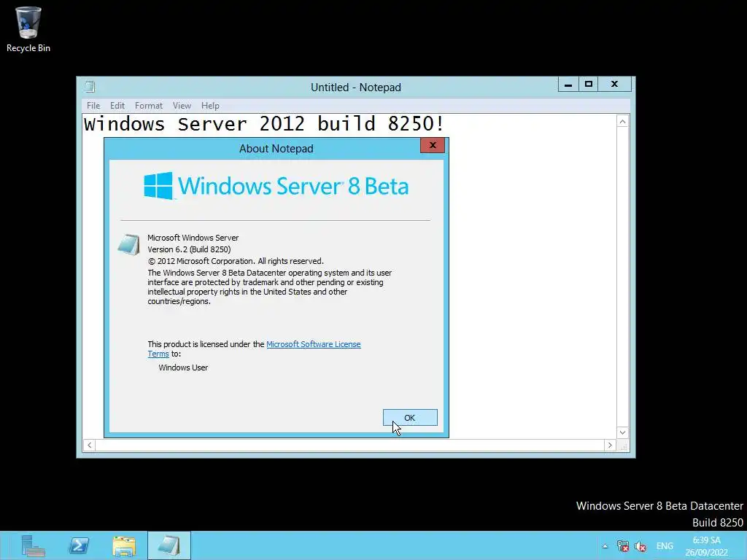Click the About Notepad title bar
Screen dimensions: 747x560
click(x=276, y=149)
